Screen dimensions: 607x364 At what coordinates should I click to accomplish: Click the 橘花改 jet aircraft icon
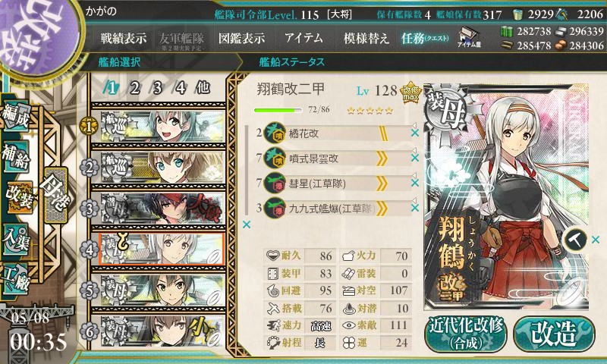tap(275, 133)
